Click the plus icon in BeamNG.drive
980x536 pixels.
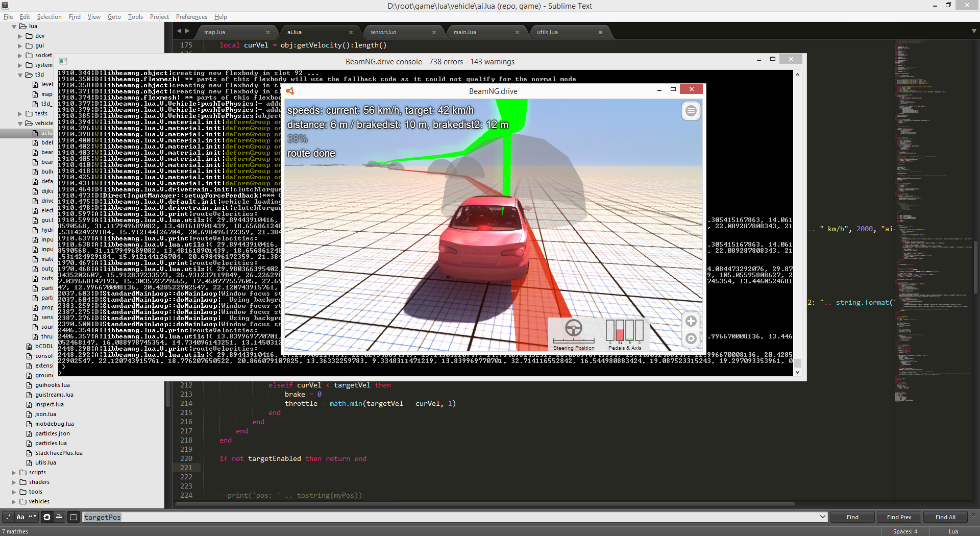coord(691,321)
